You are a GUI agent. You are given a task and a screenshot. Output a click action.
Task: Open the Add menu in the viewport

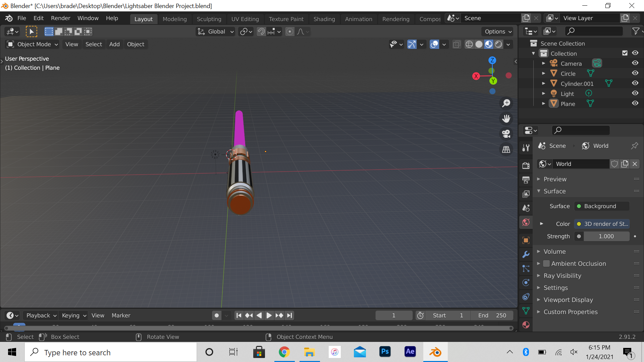(x=114, y=44)
